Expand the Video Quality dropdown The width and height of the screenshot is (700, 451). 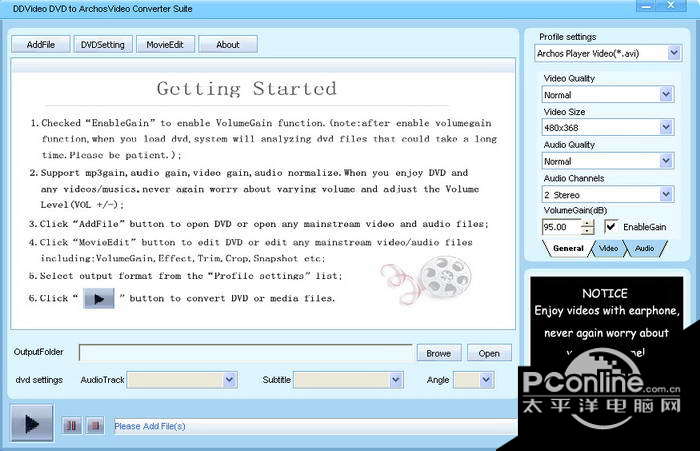(666, 95)
